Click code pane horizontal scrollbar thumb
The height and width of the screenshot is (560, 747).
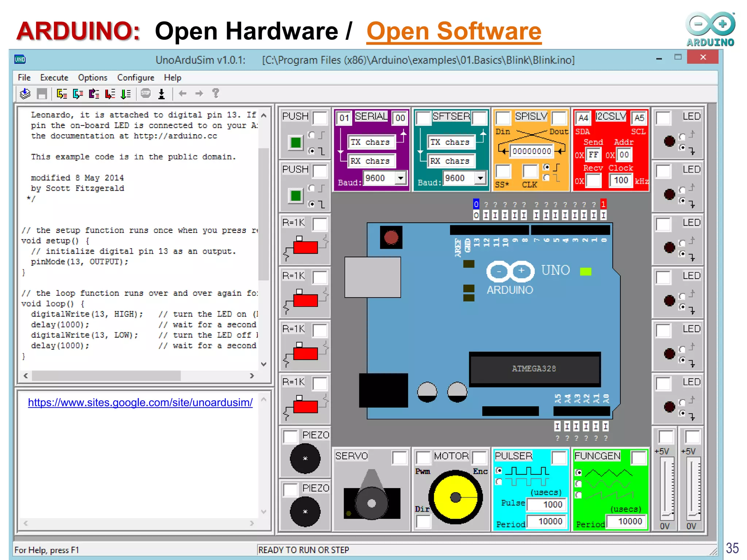106,376
